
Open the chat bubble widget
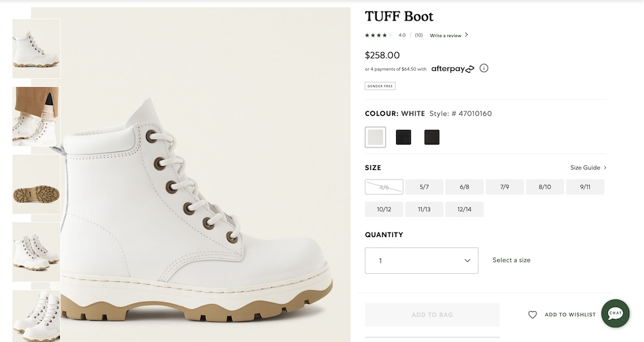pos(615,314)
